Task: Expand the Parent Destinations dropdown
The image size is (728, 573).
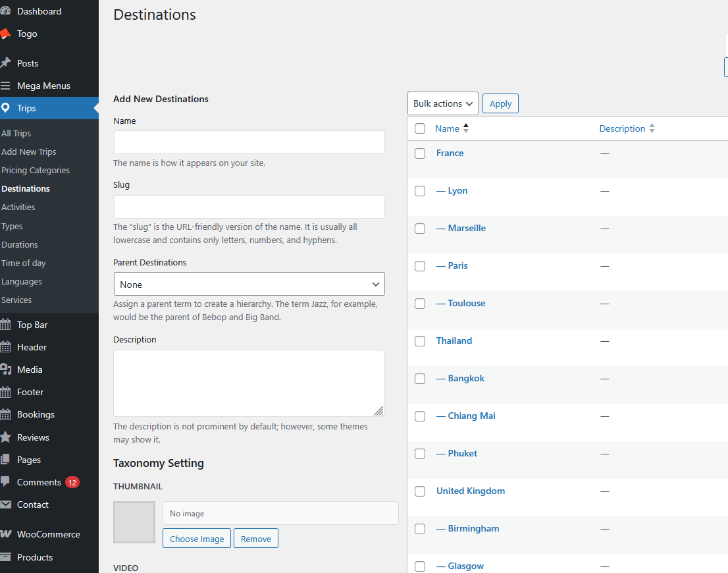Action: tap(249, 285)
